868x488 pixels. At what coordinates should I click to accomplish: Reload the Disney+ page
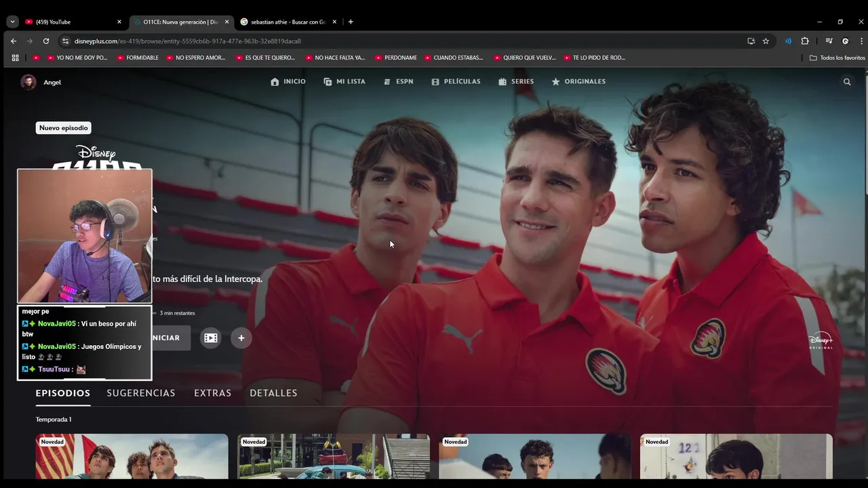click(x=45, y=41)
